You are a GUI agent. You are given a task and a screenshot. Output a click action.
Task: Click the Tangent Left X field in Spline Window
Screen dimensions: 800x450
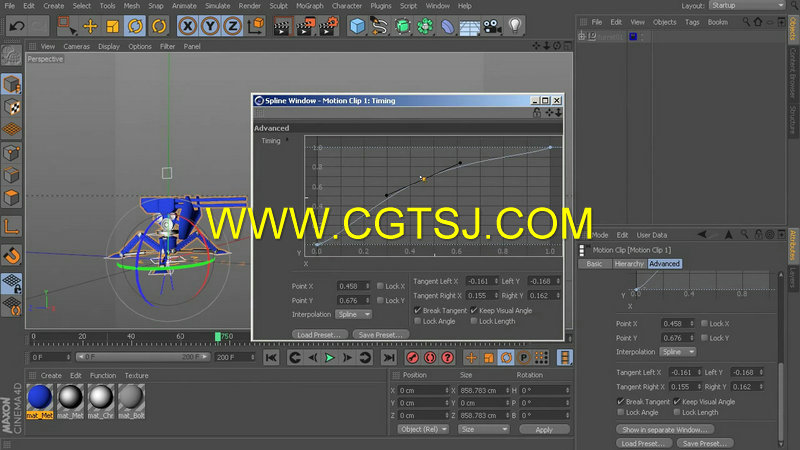pos(482,281)
